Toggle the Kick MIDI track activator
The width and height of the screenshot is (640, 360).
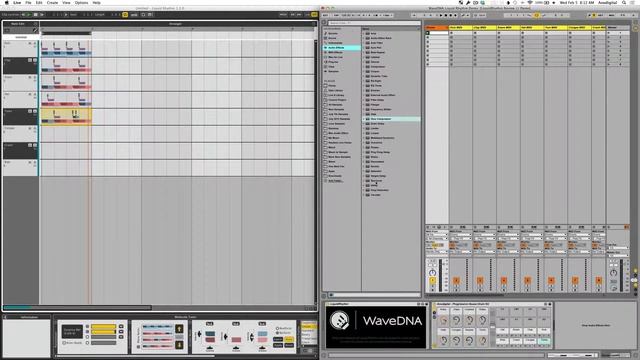coord(456,280)
